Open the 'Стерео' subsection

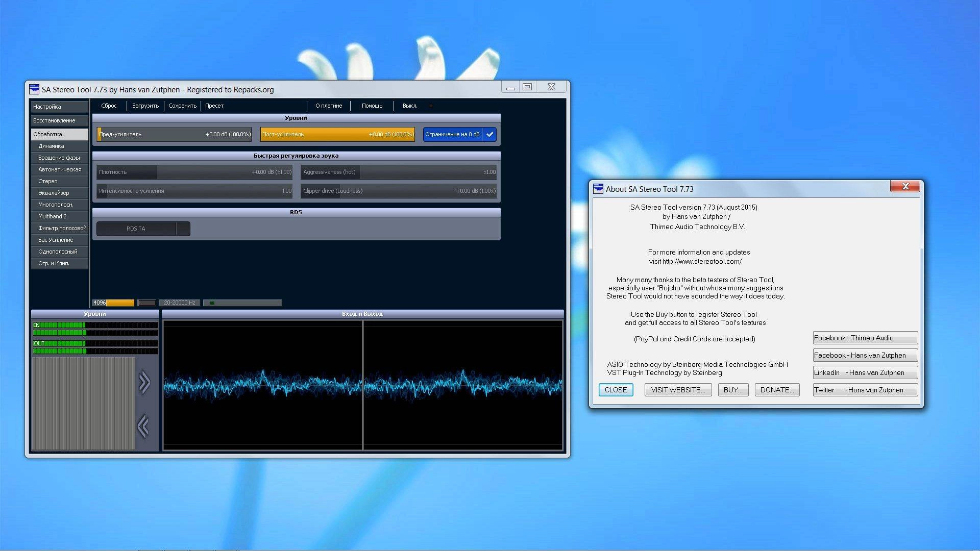(59, 181)
